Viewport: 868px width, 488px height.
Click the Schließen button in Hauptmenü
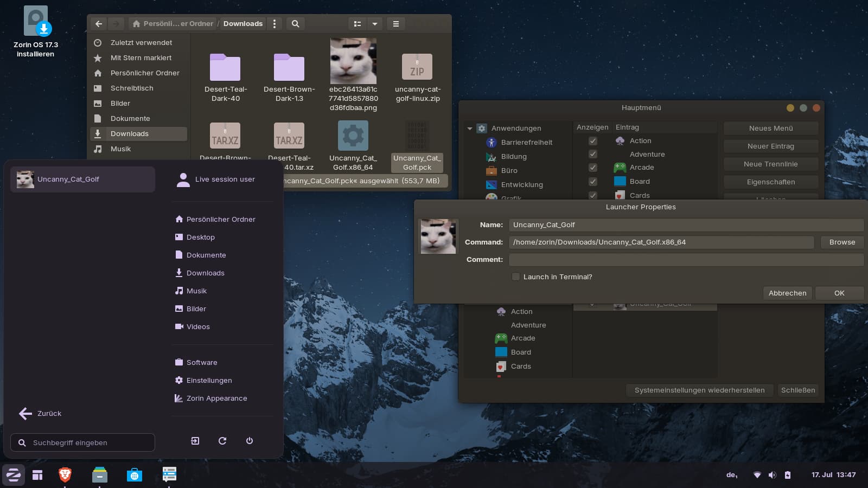coord(798,390)
